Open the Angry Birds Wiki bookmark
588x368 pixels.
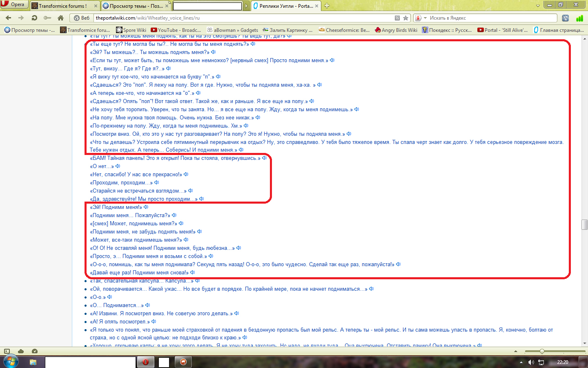396,30
